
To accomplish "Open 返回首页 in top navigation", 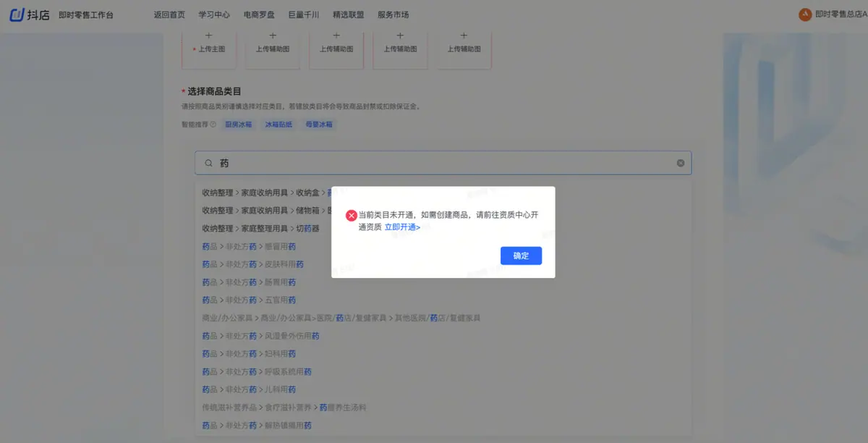I will point(169,14).
